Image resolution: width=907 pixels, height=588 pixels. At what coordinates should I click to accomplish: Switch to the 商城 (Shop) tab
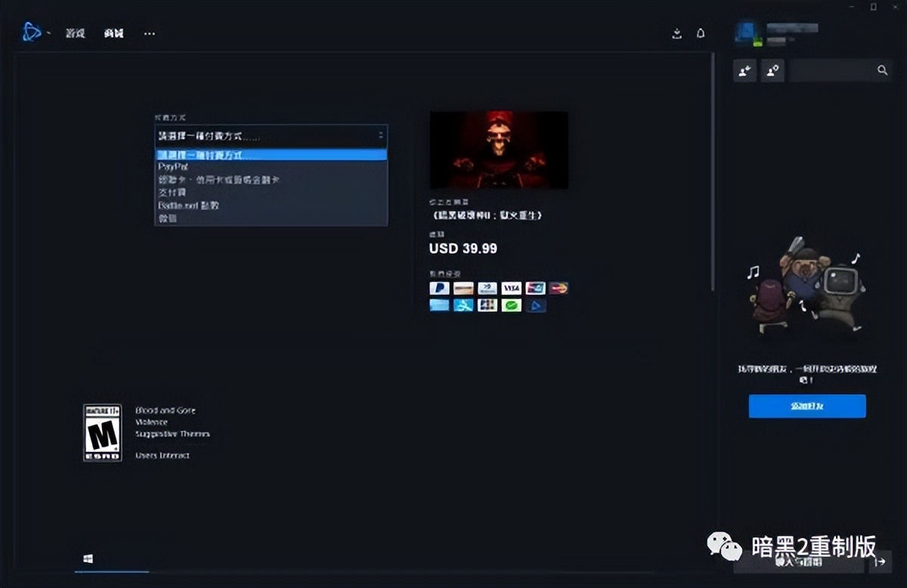(x=114, y=34)
